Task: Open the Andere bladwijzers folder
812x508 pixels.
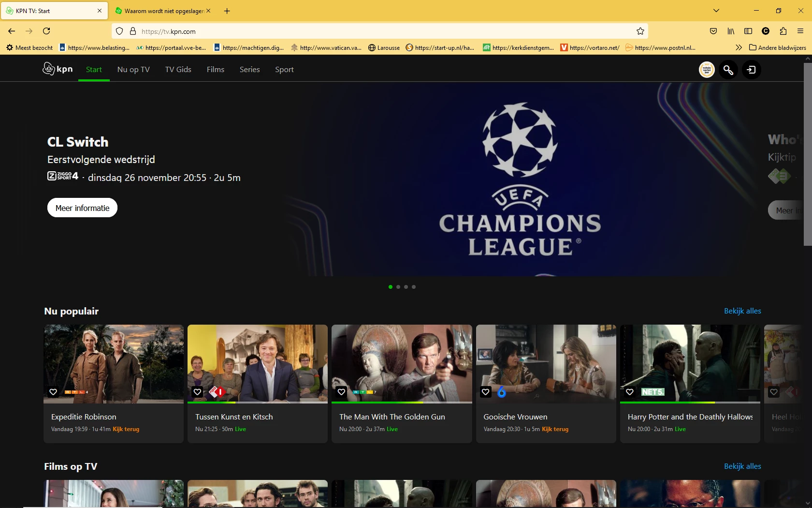Action: pos(778,47)
